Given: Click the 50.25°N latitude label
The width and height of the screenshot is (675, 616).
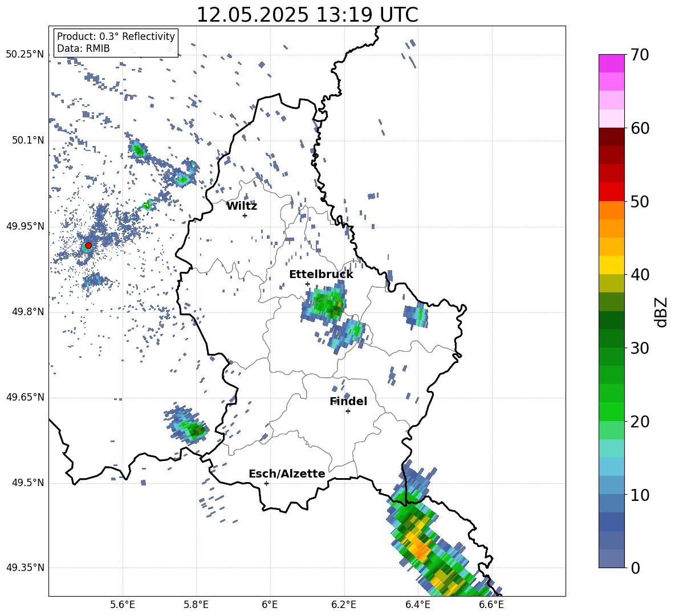Looking at the screenshot, I should pos(25,55).
